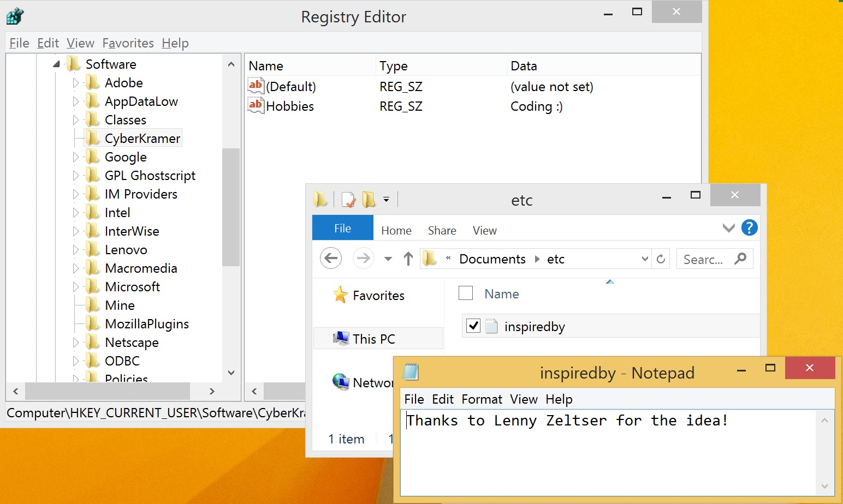843x504 pixels.
Task: Expand the Lenovo registry key
Action: click(76, 250)
